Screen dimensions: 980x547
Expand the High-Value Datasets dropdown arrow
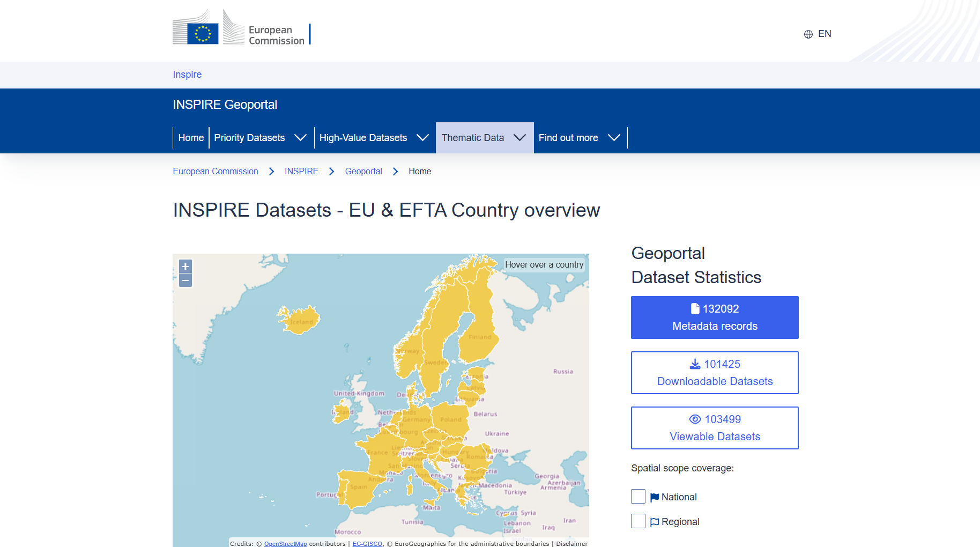click(422, 138)
